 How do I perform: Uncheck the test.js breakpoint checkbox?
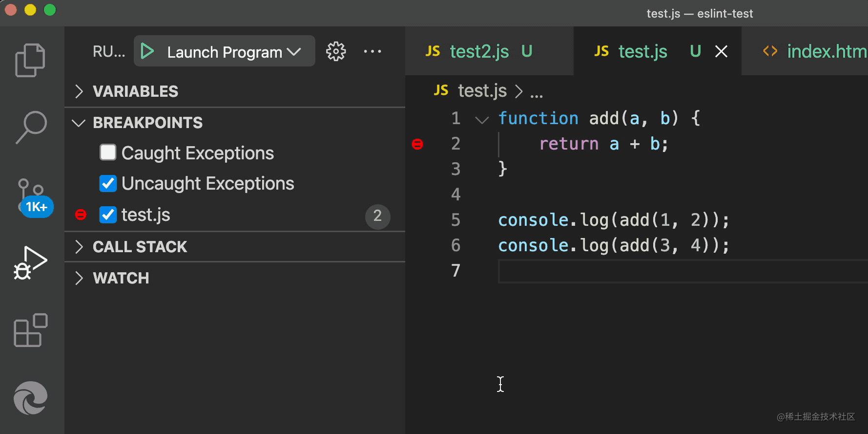[x=108, y=215]
